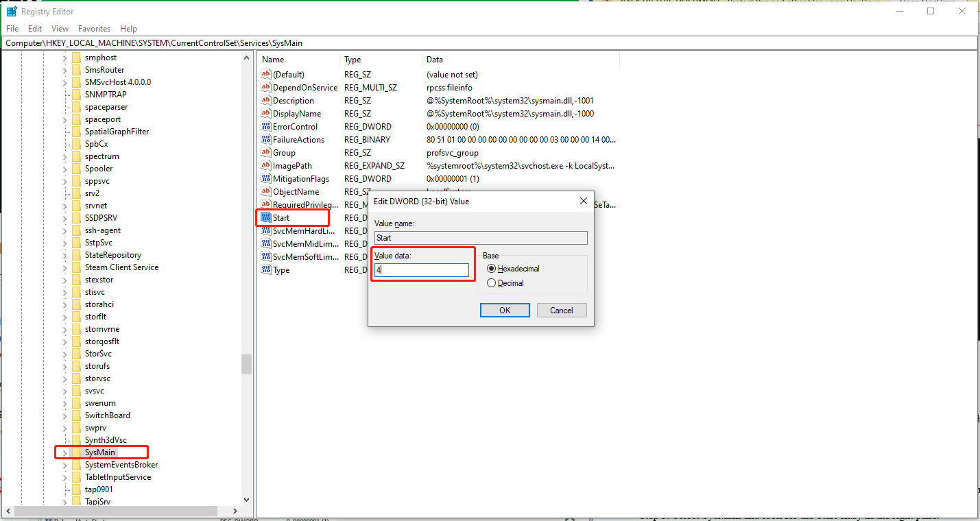Image resolution: width=980 pixels, height=521 pixels.
Task: Click the ImagePath value icon
Action: [x=267, y=165]
